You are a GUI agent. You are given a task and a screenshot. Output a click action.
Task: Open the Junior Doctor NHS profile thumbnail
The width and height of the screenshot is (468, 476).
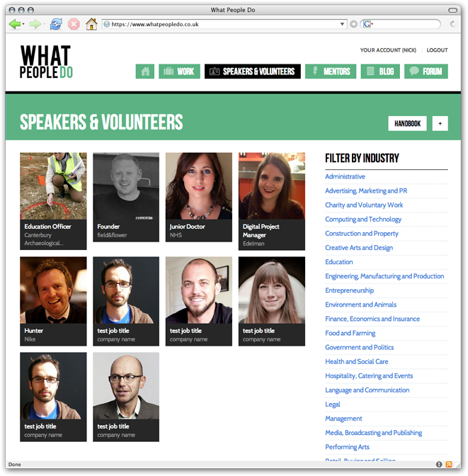click(198, 197)
